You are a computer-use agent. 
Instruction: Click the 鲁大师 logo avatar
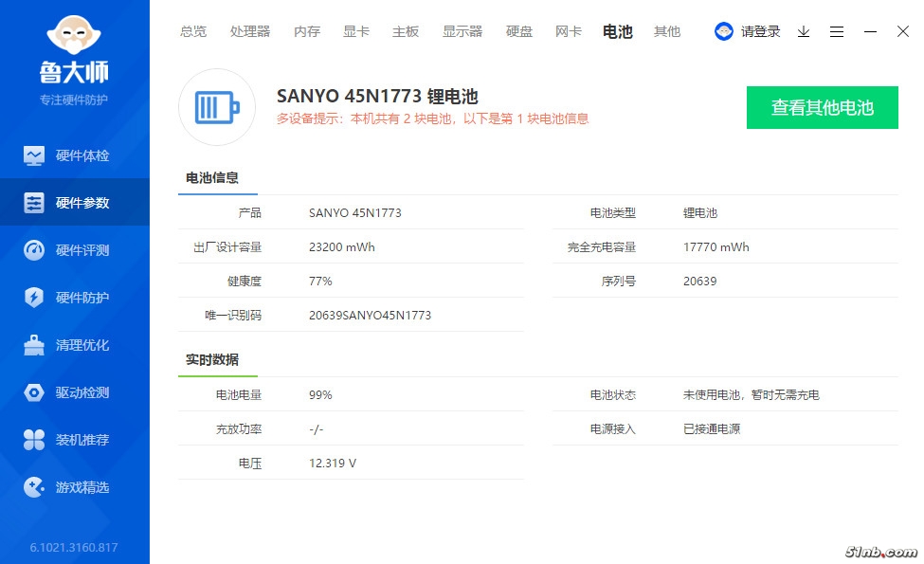pos(74,35)
